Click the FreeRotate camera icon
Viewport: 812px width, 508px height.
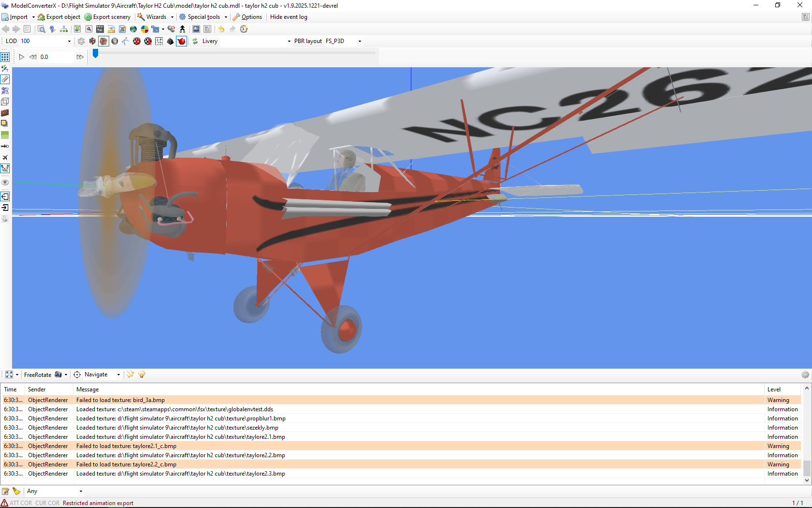58,374
